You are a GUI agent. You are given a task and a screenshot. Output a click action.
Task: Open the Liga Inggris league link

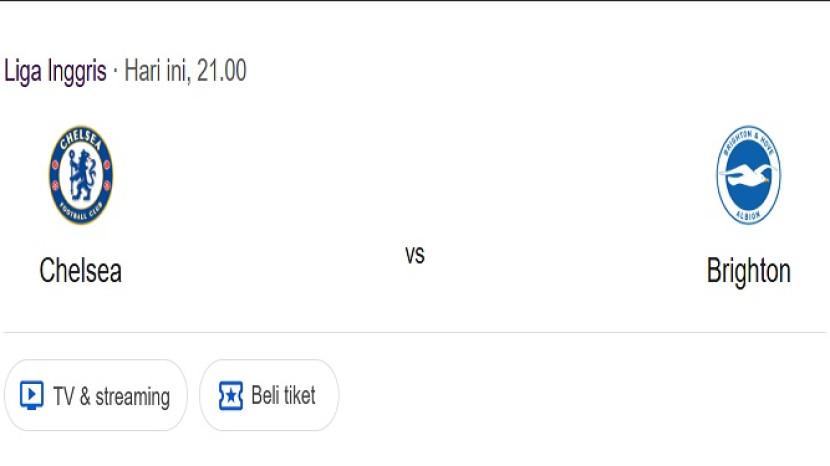tap(55, 72)
